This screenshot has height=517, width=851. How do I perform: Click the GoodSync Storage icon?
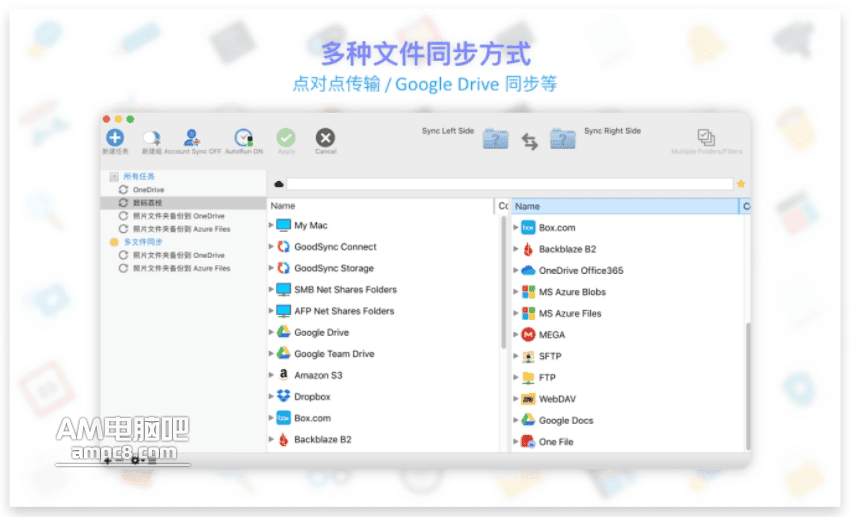click(x=283, y=268)
